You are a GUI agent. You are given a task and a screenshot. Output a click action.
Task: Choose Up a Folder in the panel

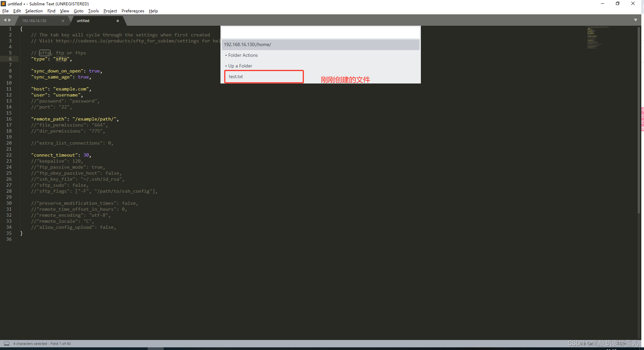point(320,66)
